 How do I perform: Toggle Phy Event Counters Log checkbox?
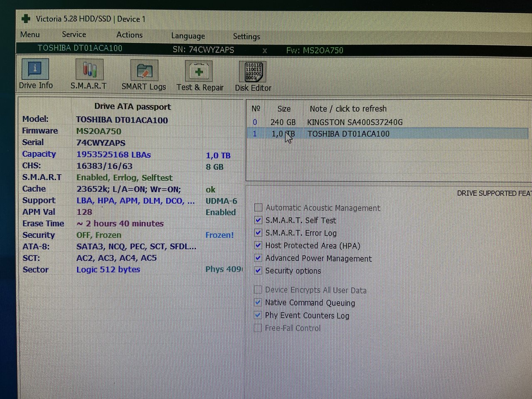tap(258, 315)
